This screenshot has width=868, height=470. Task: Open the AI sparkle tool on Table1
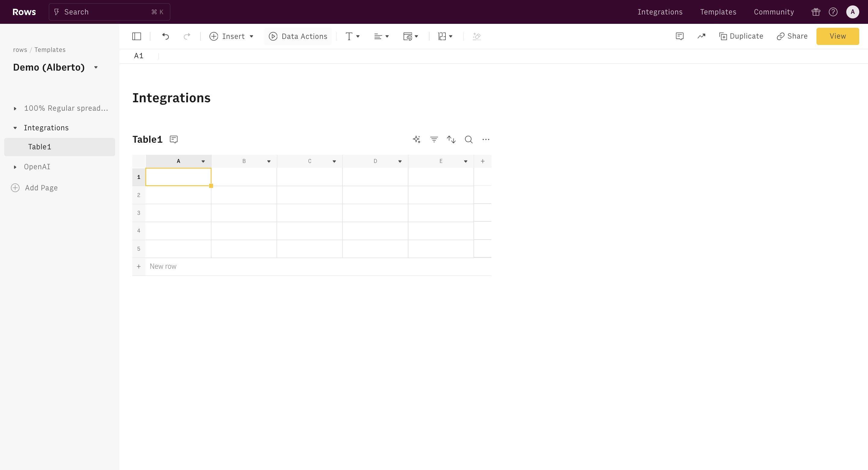417,139
